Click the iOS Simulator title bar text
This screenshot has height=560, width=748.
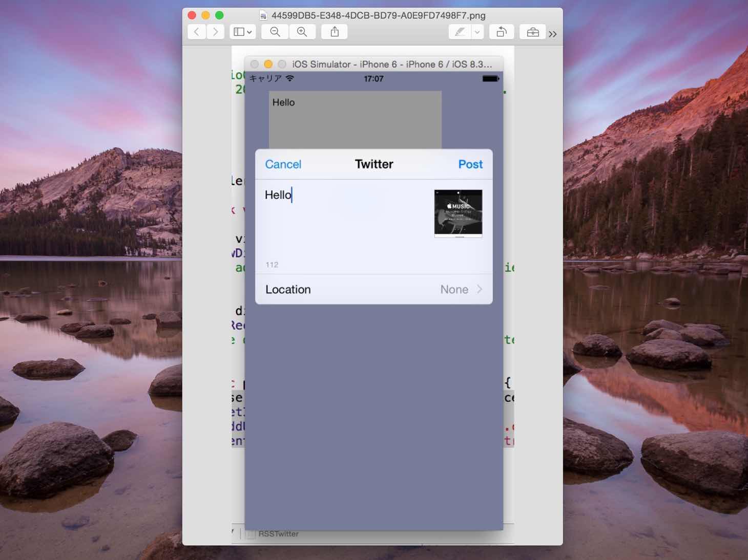tap(392, 64)
